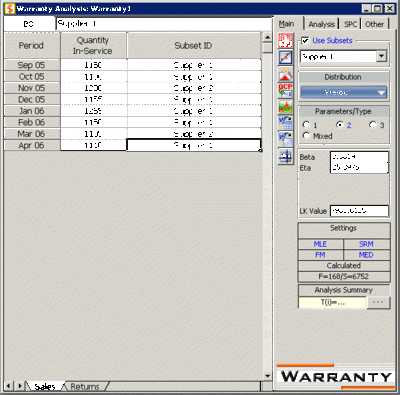Viewport: 400px width, 395px height.
Task: Click the vertical scrollbar down arrow
Action: [x=267, y=376]
